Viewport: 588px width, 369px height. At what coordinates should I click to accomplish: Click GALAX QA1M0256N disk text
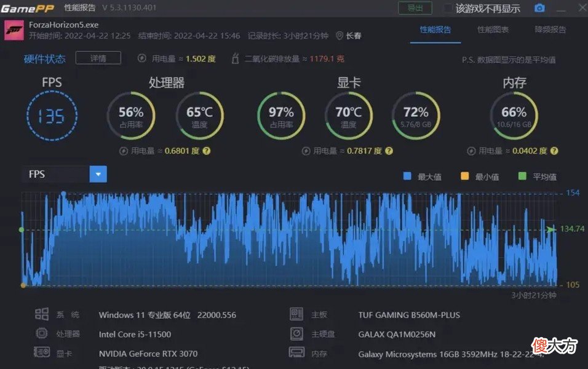pos(397,334)
